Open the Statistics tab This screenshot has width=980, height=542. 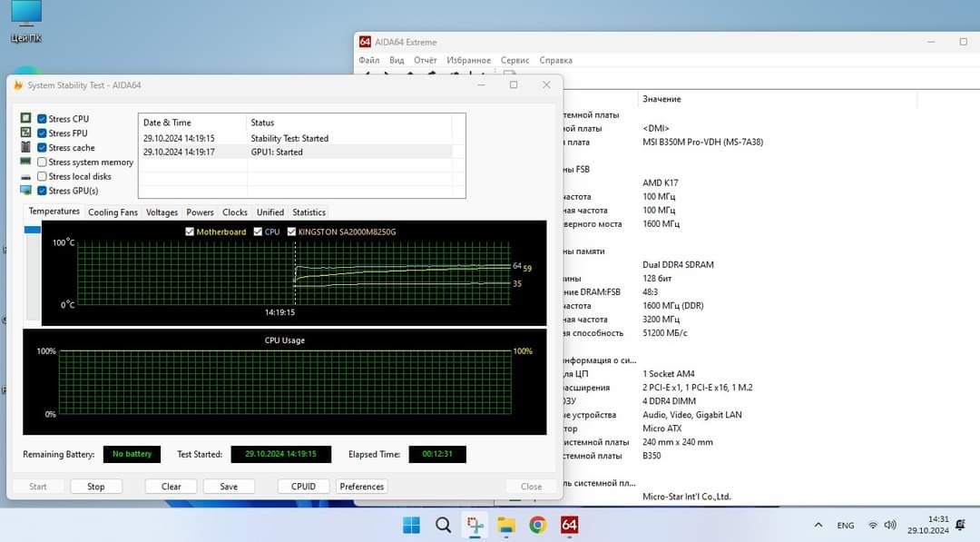(309, 212)
